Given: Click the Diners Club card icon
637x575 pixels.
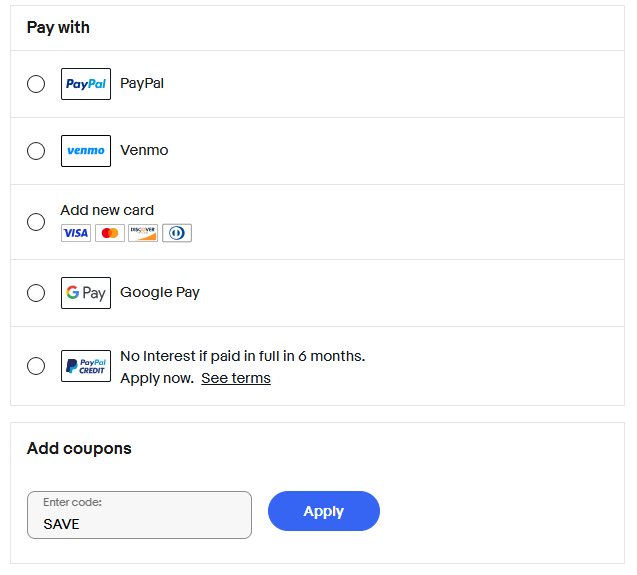Looking at the screenshot, I should click(x=177, y=233).
